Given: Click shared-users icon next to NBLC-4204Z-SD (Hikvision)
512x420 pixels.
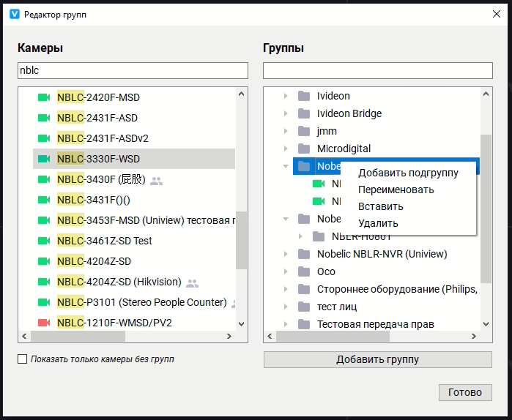Looking at the screenshot, I should coord(192,283).
